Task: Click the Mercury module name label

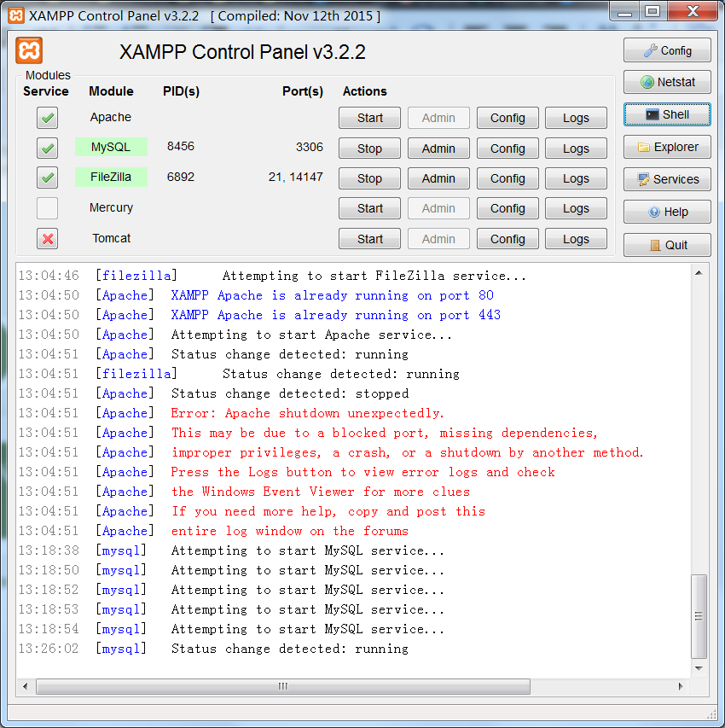Action: (111, 207)
